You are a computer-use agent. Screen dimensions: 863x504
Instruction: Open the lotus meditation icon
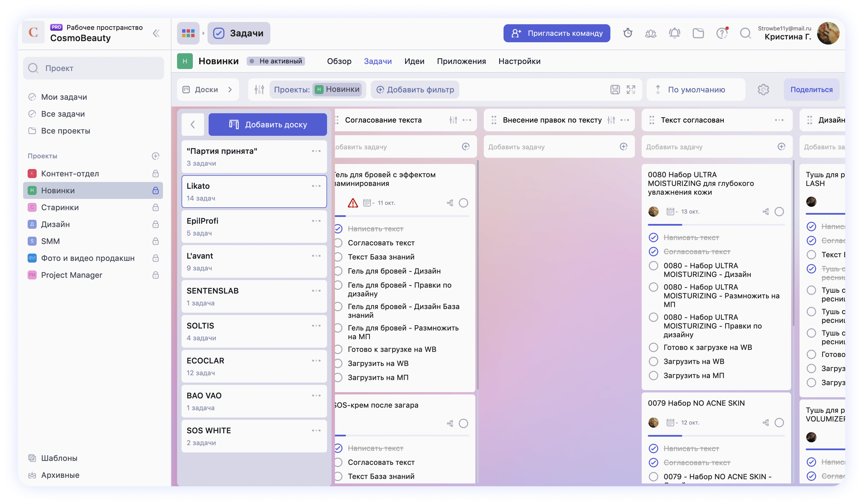[x=651, y=33]
